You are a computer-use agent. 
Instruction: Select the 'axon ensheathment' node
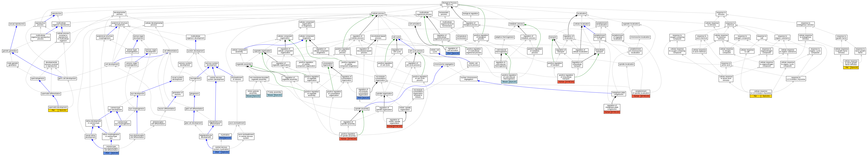point(237,123)
